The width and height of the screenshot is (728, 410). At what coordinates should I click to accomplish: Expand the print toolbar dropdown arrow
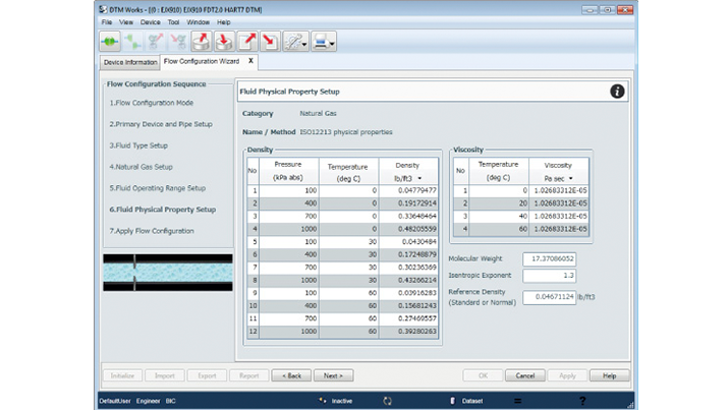331,42
